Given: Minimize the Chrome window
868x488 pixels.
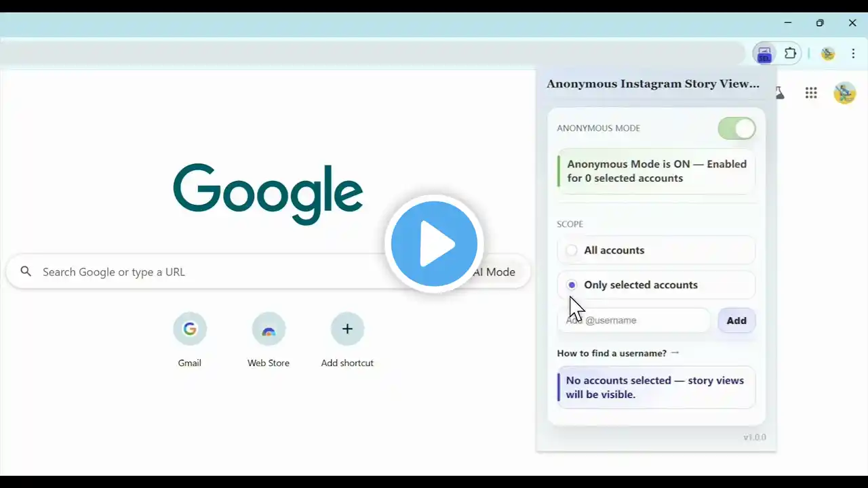Looking at the screenshot, I should click(x=788, y=23).
